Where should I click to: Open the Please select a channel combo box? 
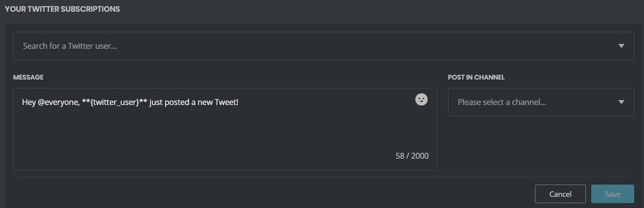click(x=541, y=102)
